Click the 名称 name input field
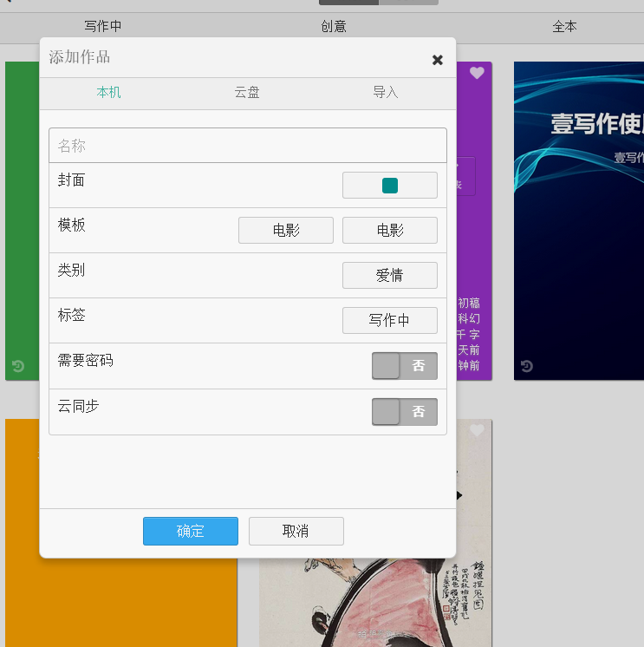 pyautogui.click(x=248, y=146)
